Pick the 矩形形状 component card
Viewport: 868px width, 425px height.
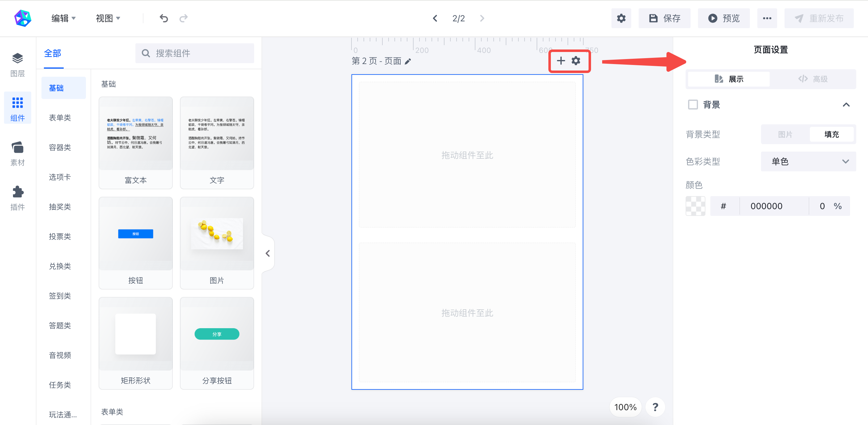point(135,343)
